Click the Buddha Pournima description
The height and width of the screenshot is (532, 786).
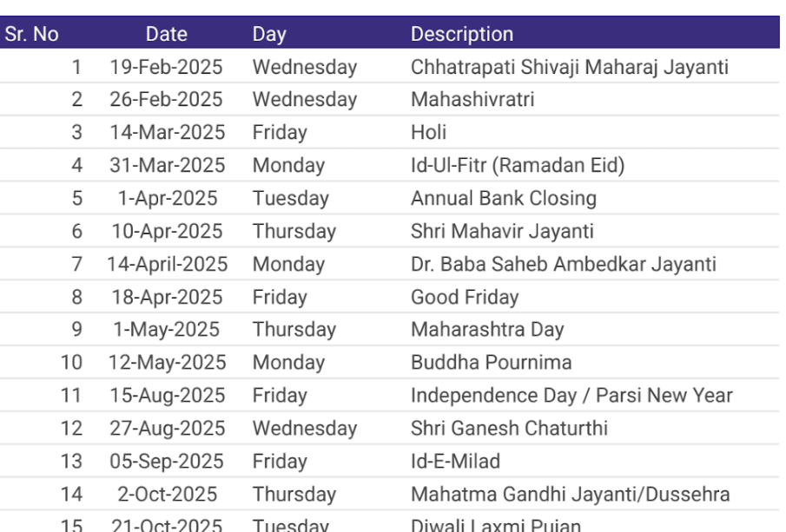coord(492,363)
